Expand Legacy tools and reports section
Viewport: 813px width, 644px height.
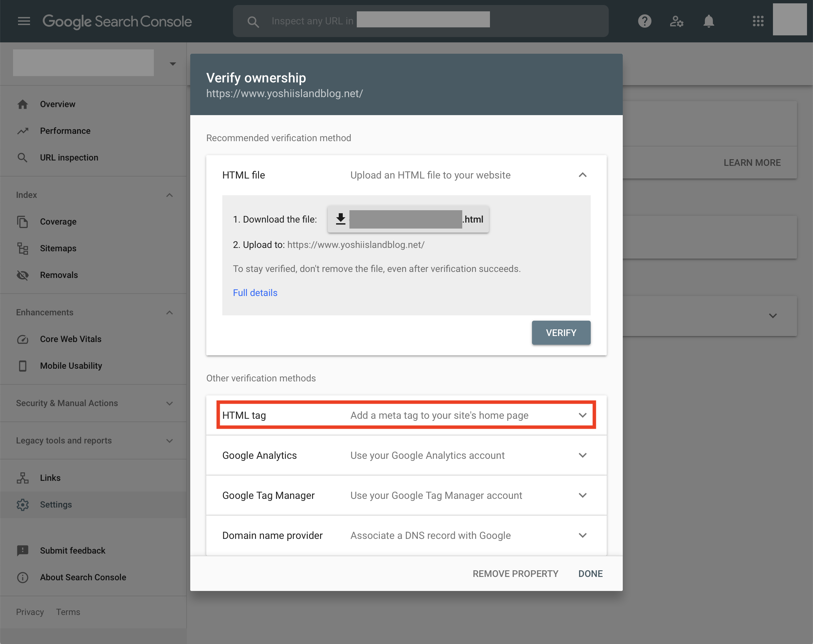(x=169, y=441)
